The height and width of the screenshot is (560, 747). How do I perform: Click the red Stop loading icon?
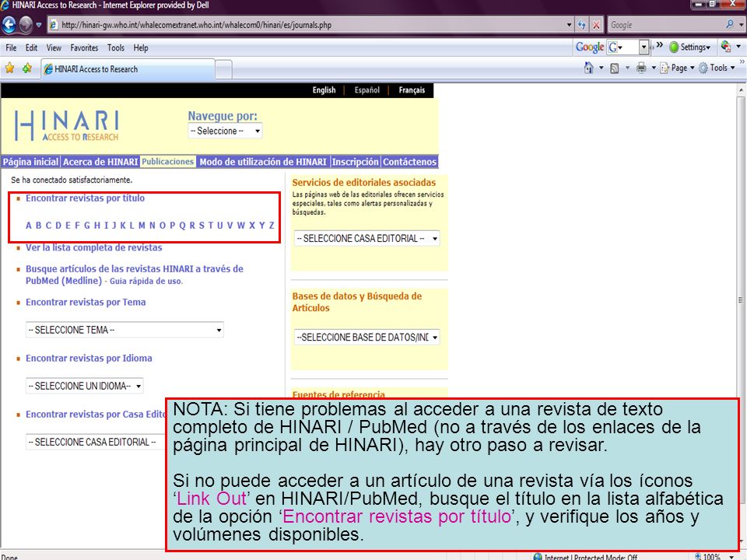(x=596, y=25)
